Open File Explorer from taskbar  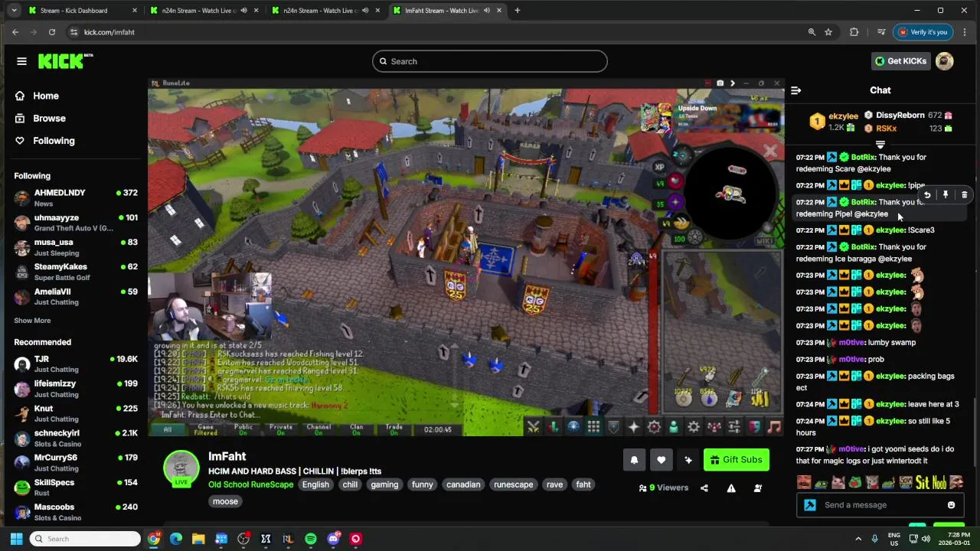tap(198, 539)
